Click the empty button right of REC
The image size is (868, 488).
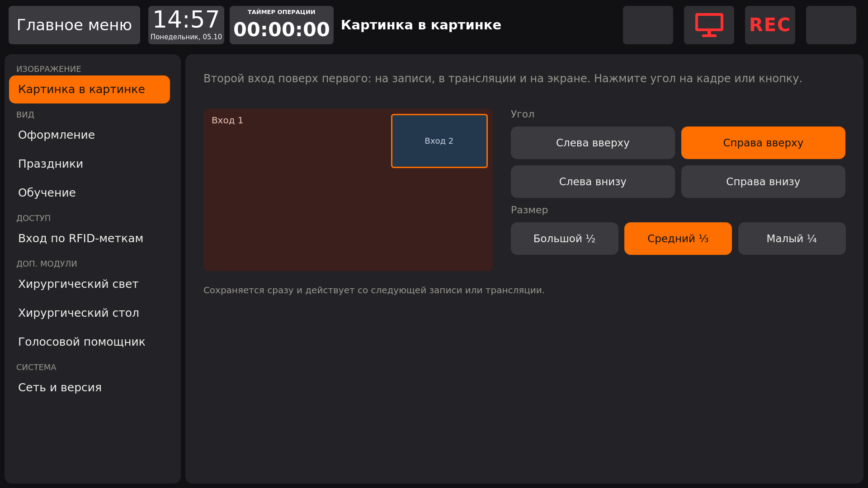point(831,25)
